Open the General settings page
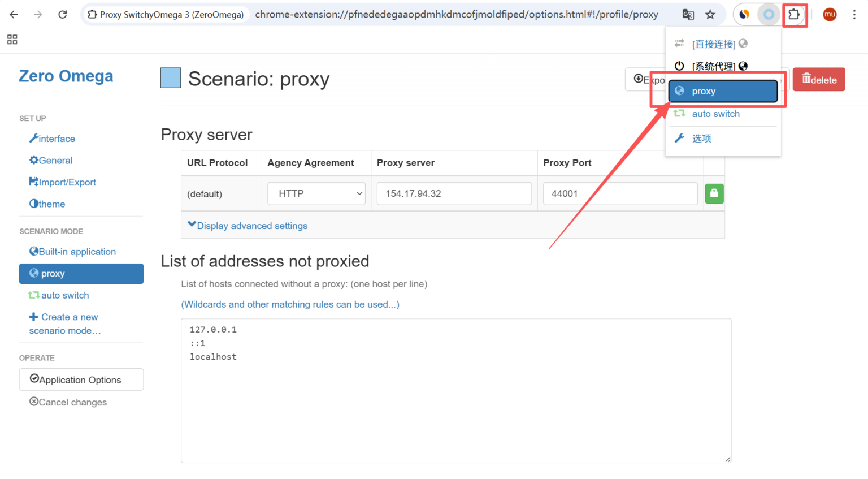868x479 pixels. [51, 161]
